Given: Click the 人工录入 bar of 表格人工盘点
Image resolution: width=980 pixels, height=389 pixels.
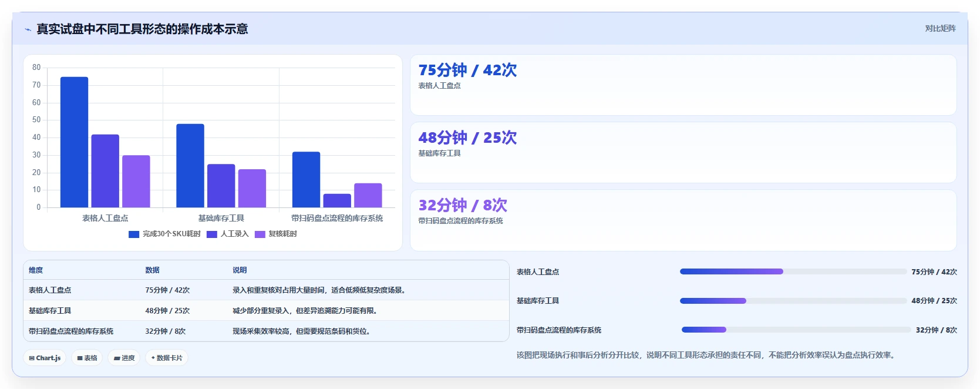Looking at the screenshot, I should pyautogui.click(x=105, y=171).
